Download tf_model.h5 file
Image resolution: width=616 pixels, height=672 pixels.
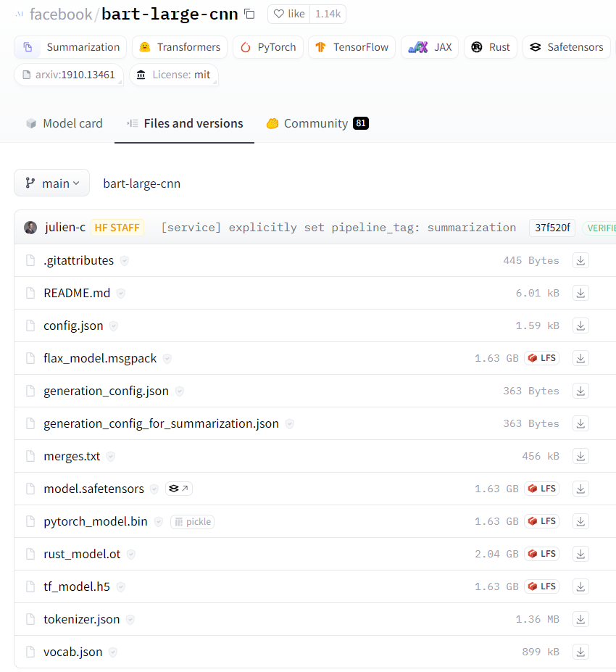[580, 586]
